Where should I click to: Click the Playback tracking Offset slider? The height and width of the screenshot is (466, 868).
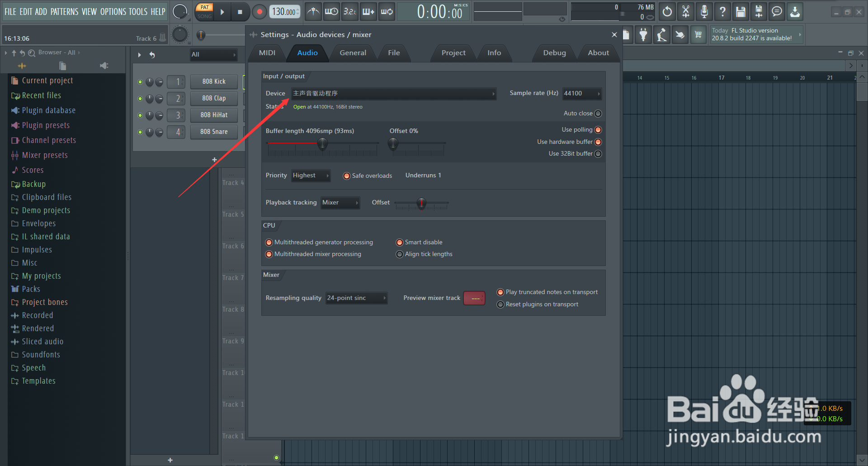(421, 204)
